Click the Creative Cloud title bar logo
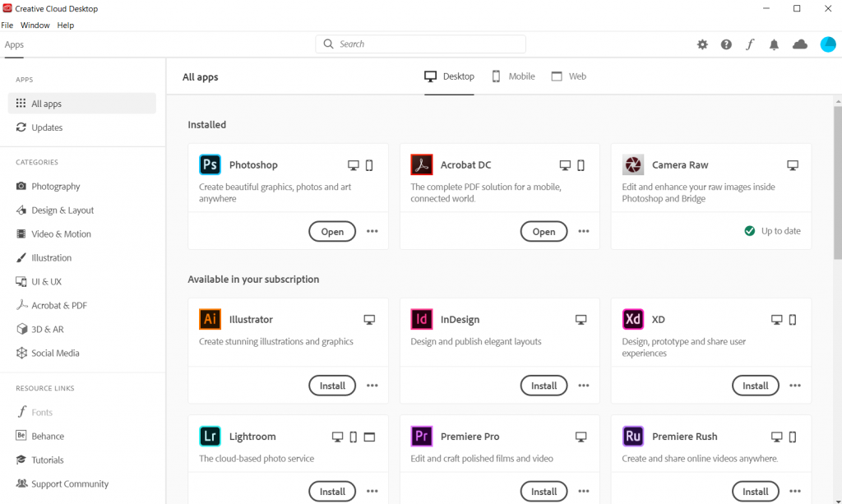This screenshot has height=504, width=842. (x=7, y=8)
